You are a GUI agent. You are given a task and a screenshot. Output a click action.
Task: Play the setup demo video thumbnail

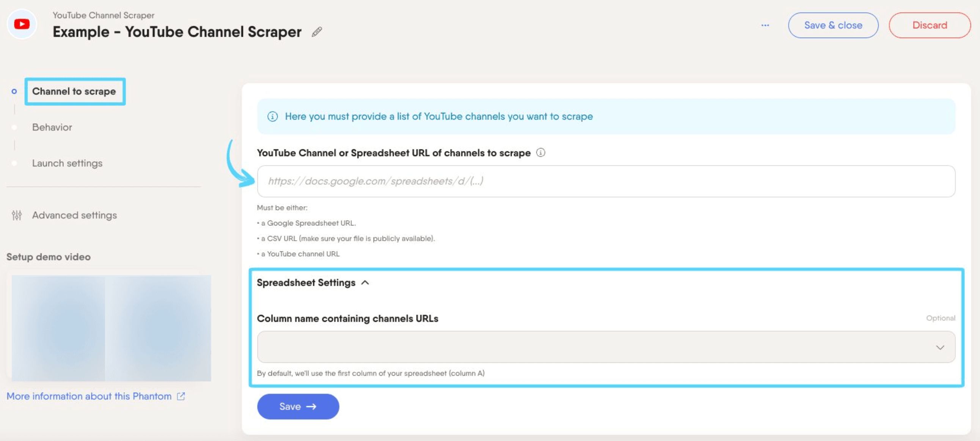pyautogui.click(x=111, y=328)
